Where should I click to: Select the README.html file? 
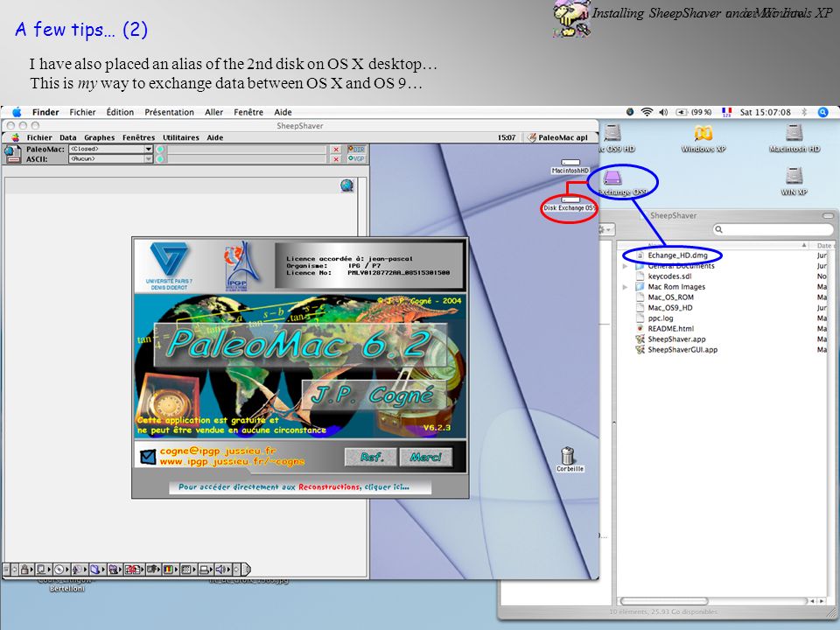(671, 329)
